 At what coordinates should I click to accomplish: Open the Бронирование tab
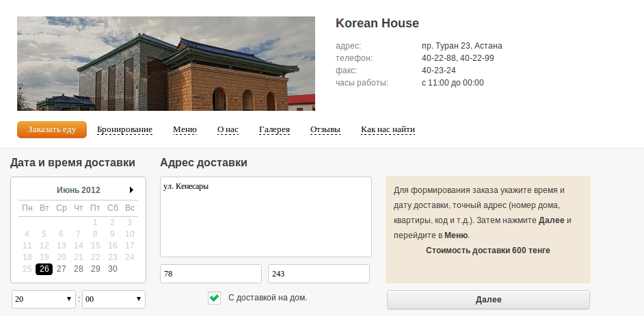click(124, 129)
